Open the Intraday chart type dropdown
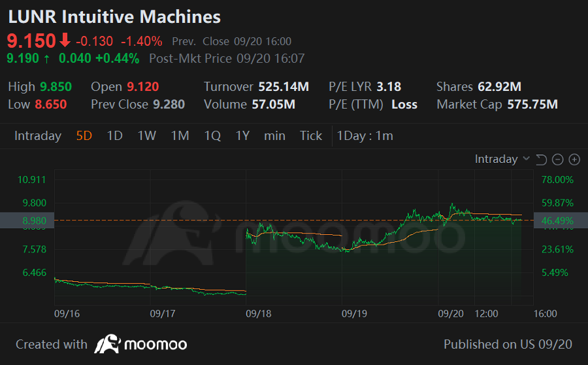Screen dimensions: 588x365 point(502,159)
